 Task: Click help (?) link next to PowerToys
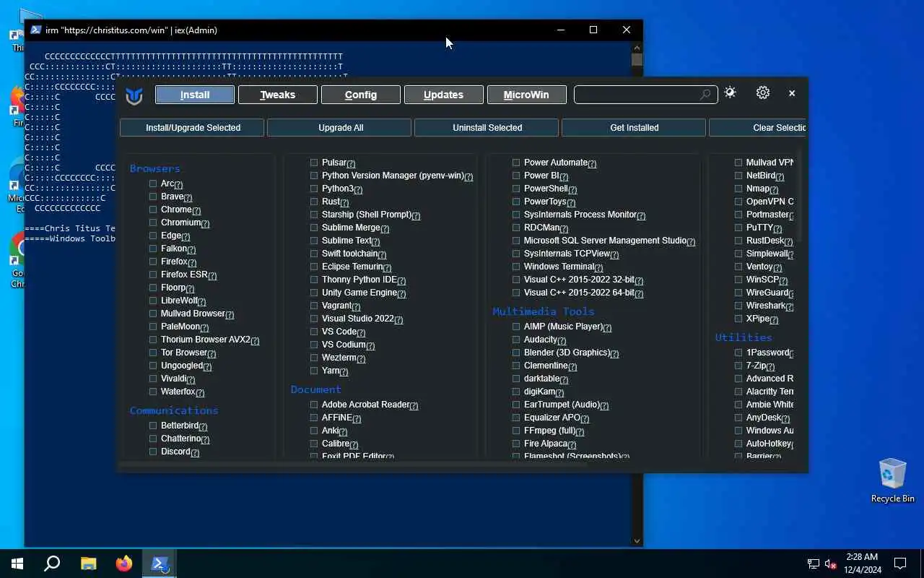571,202
